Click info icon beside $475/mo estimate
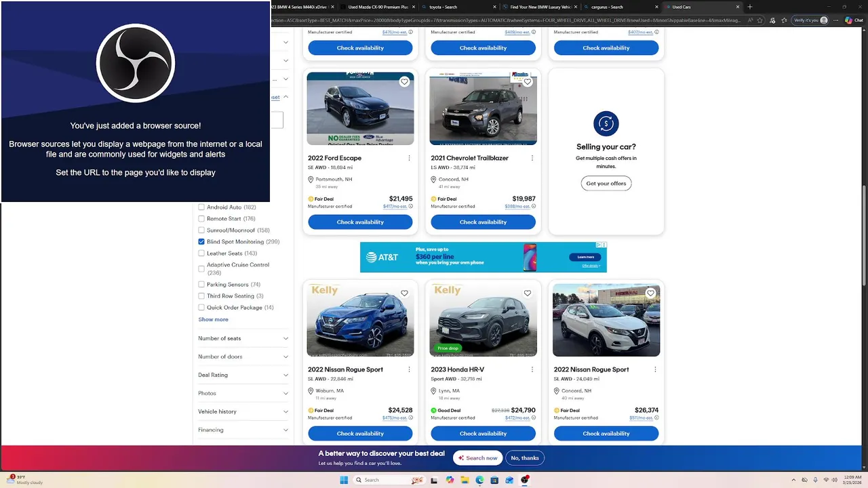The height and width of the screenshot is (488, 868). tap(410, 418)
